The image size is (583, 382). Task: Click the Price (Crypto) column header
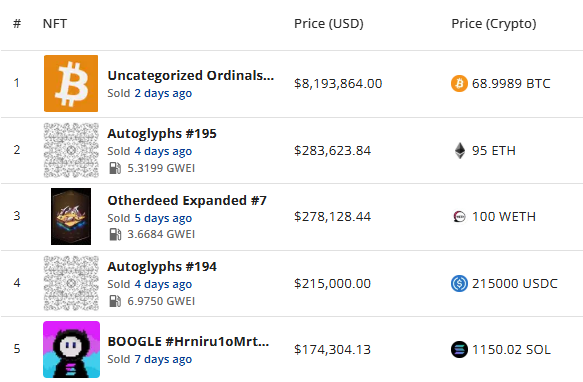pyautogui.click(x=494, y=24)
